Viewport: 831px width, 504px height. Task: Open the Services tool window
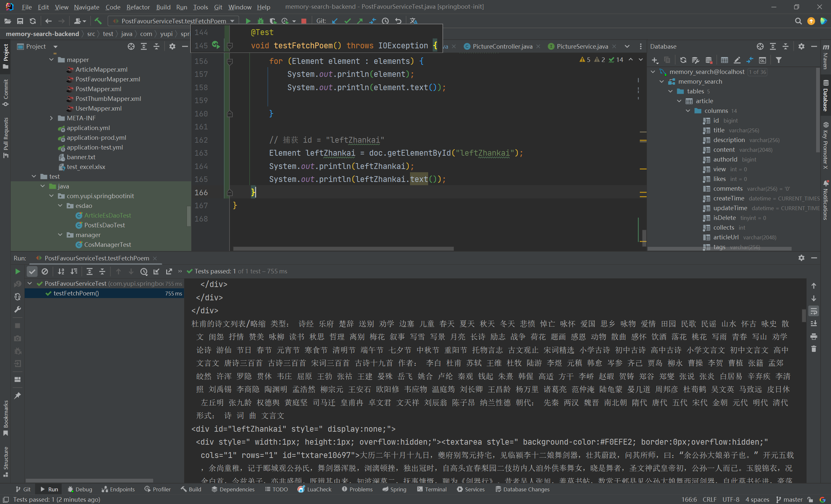[471, 489]
